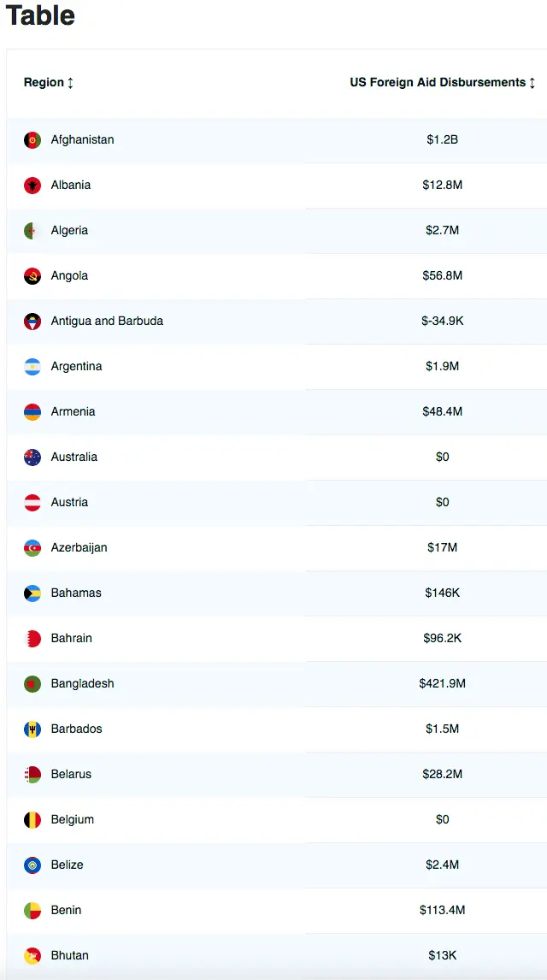Click the Afghanistan flag icon

click(32, 139)
